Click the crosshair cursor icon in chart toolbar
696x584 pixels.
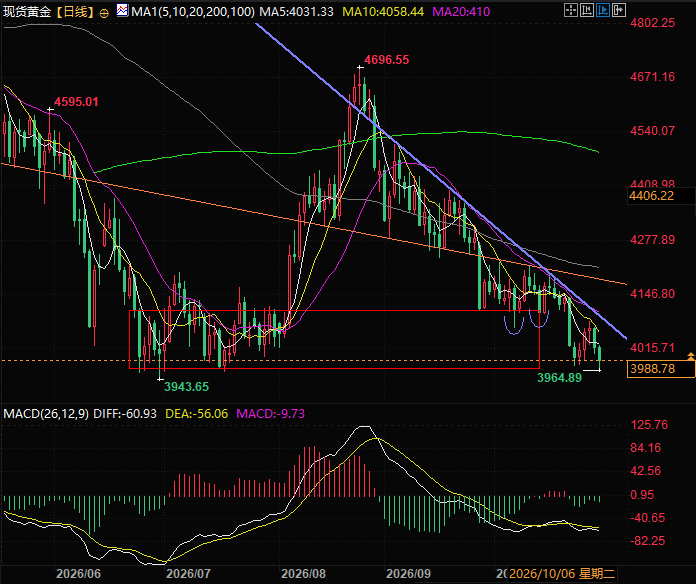(571, 10)
